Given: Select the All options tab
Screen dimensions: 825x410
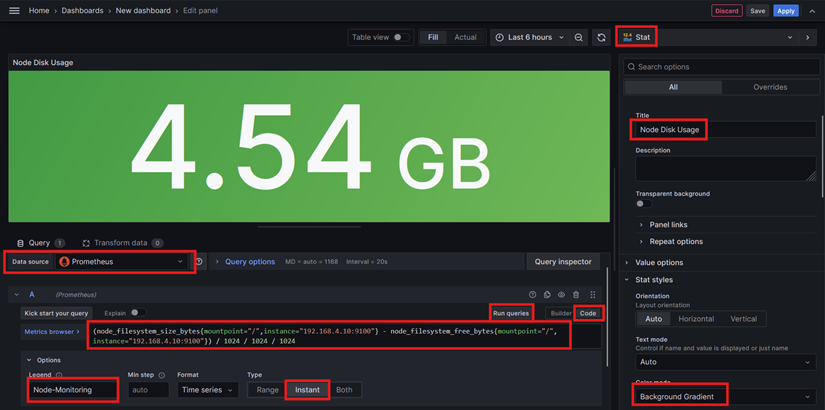Looking at the screenshot, I should pyautogui.click(x=673, y=87).
